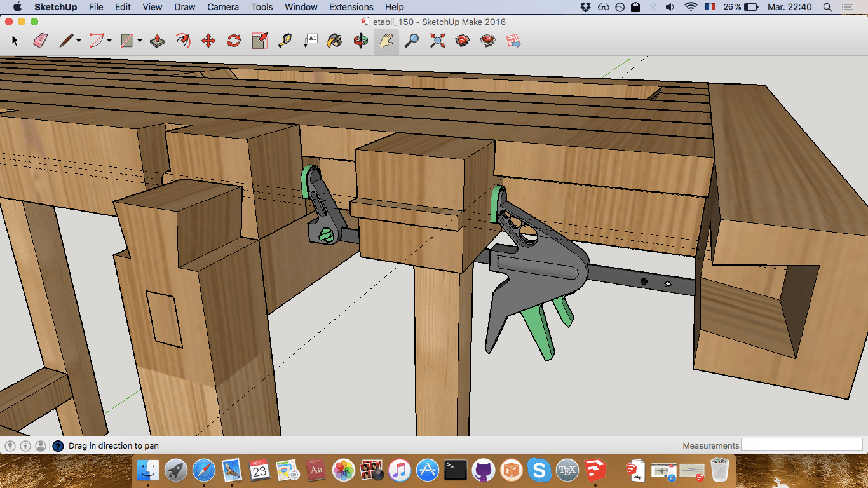Click the Instructor help question mark button

pyautogui.click(x=58, y=446)
